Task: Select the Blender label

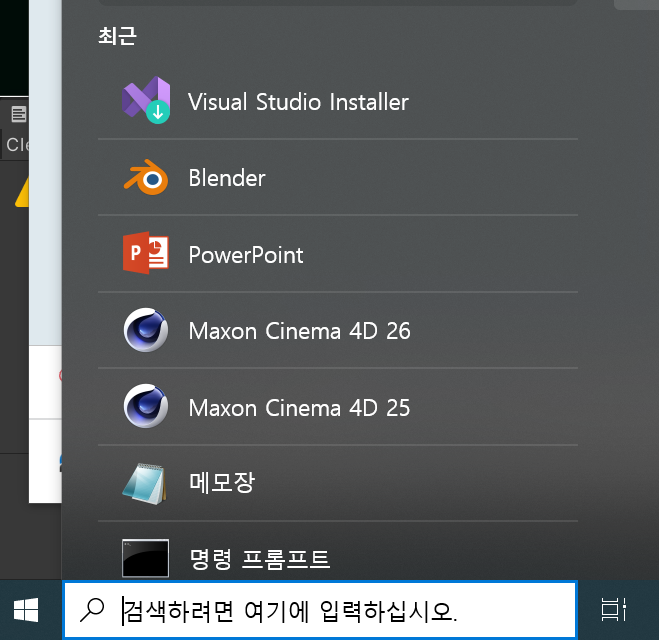Action: (x=227, y=178)
